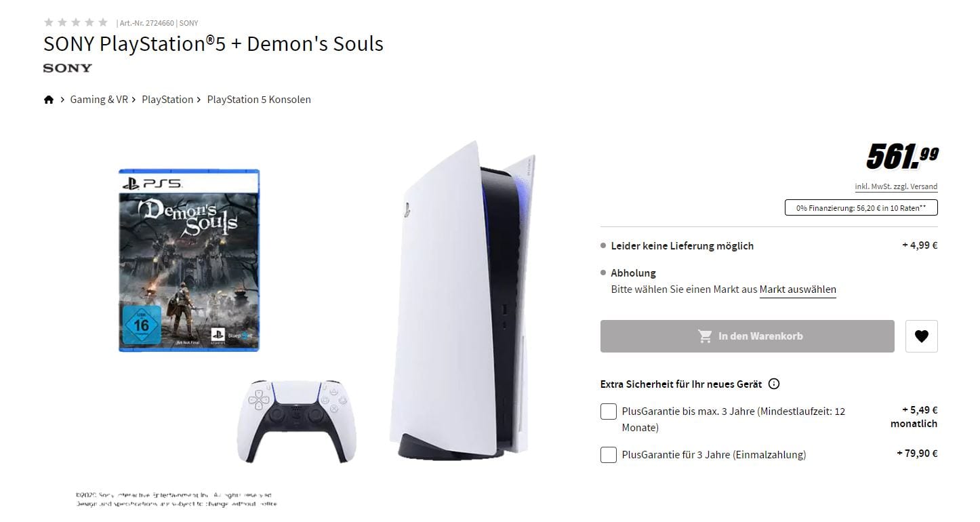Click In den Warenkorb button
Viewport: 980px width, 522px height.
pos(748,336)
